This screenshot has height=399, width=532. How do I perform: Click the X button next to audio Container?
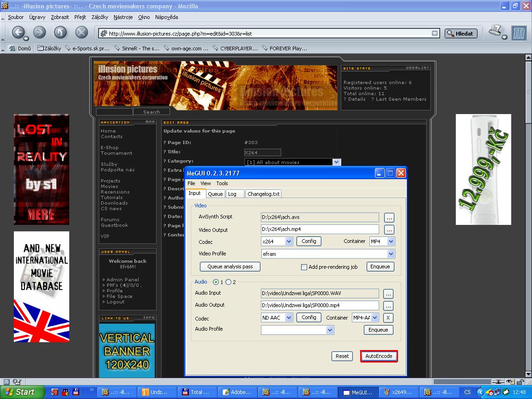tap(388, 318)
